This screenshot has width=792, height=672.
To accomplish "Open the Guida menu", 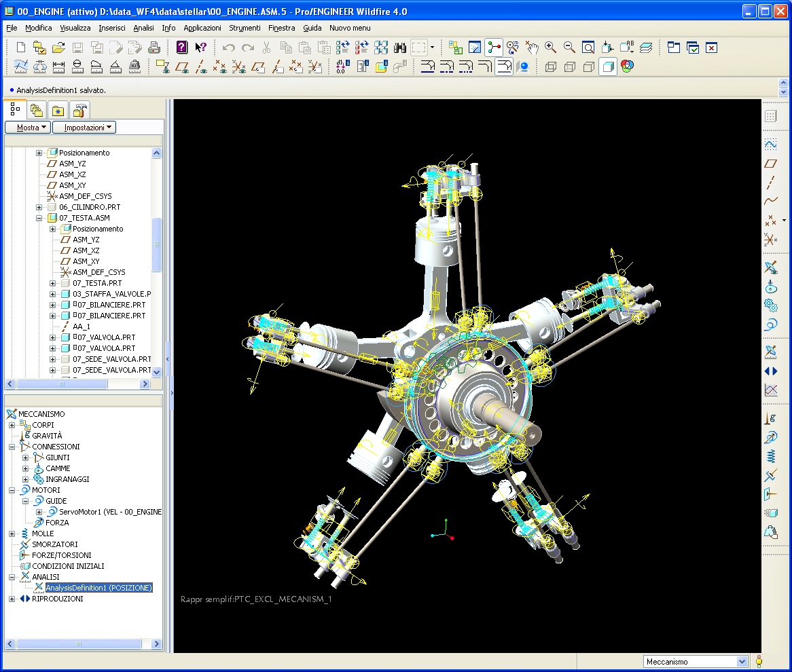I will coord(312,28).
